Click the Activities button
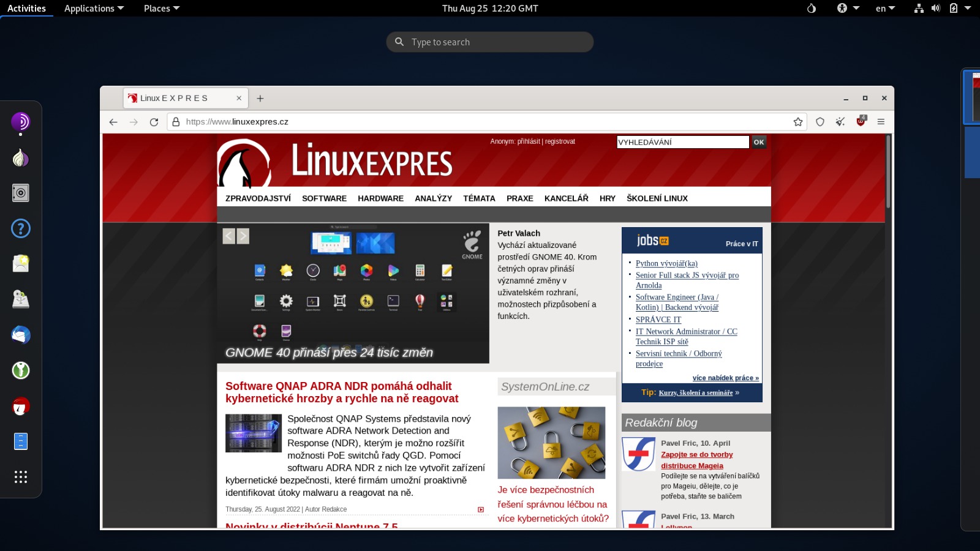This screenshot has height=551, width=980. [x=26, y=8]
